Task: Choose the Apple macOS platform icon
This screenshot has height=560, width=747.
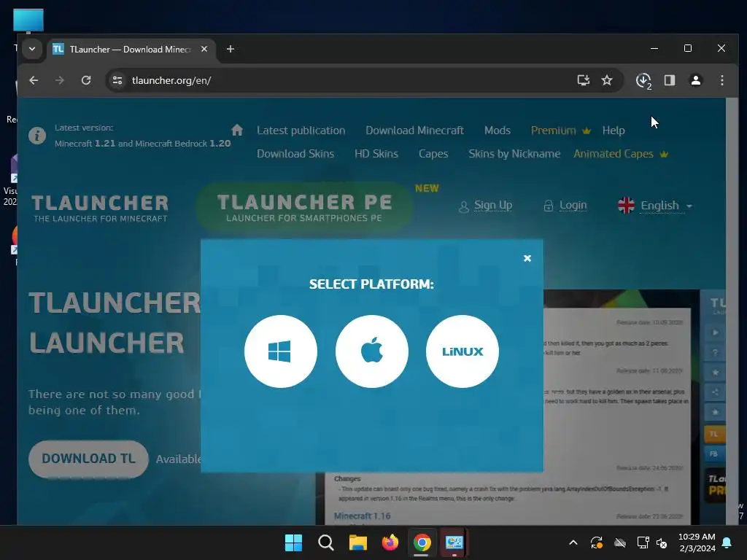Action: click(371, 351)
